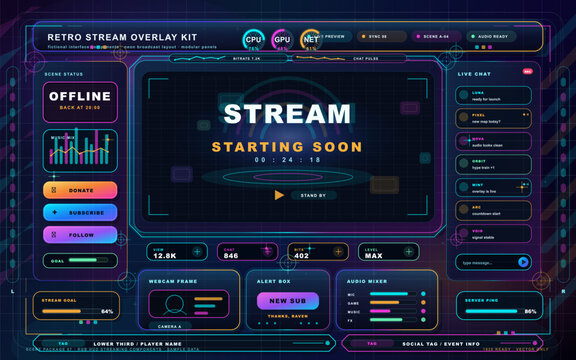Click ORBIT's avatar in live chat
This screenshot has height=360, width=576.
(x=464, y=163)
